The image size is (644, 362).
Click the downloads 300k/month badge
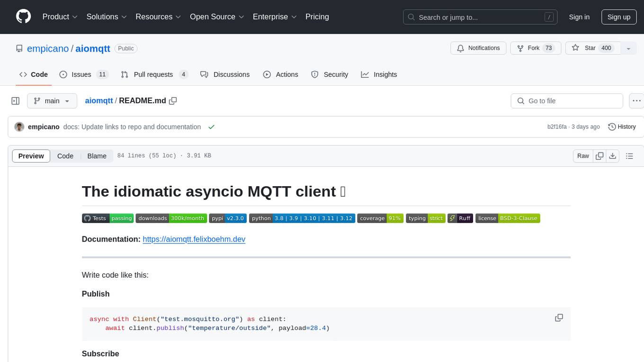point(171,218)
